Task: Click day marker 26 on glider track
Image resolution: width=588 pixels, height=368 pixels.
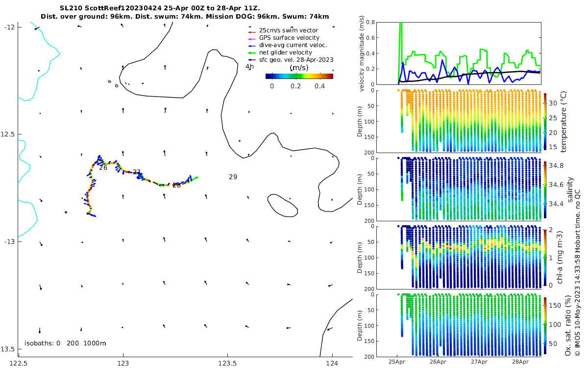Action: point(103,167)
